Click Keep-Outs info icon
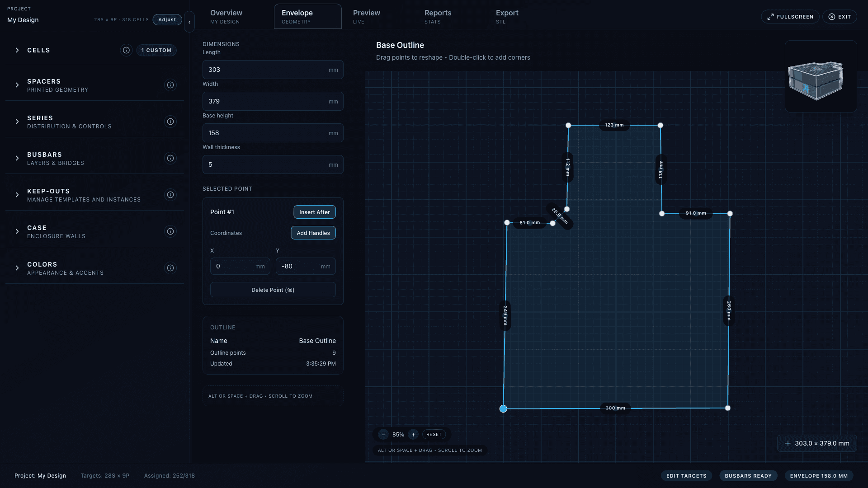Image resolution: width=868 pixels, height=488 pixels. [170, 195]
